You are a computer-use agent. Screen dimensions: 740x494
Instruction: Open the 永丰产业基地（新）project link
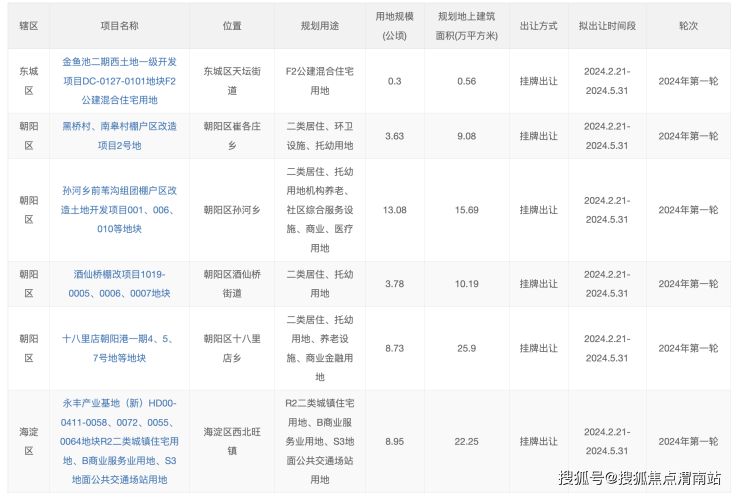(120, 440)
